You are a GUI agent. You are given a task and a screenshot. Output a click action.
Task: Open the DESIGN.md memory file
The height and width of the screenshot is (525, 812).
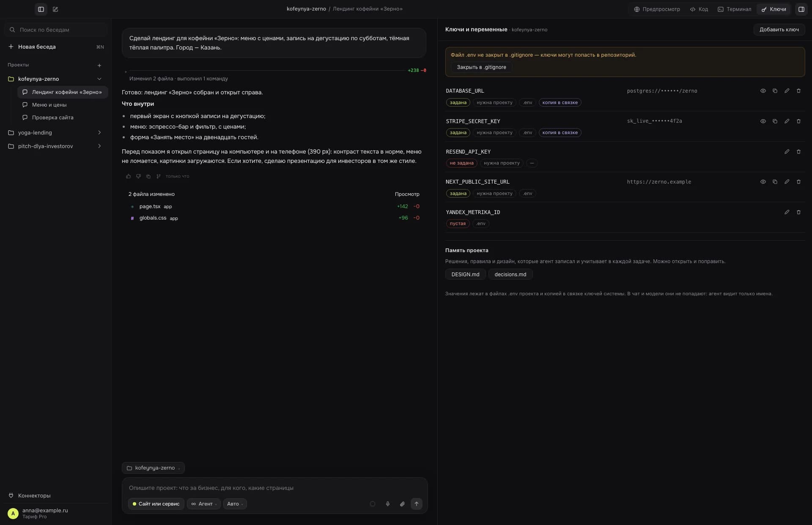(x=465, y=275)
